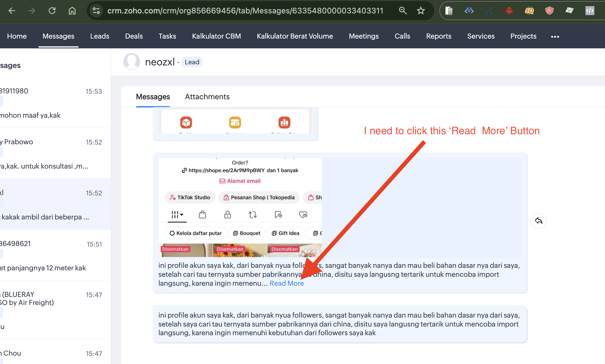Click neozxl profile avatar
The image size is (605, 364).
point(132,62)
